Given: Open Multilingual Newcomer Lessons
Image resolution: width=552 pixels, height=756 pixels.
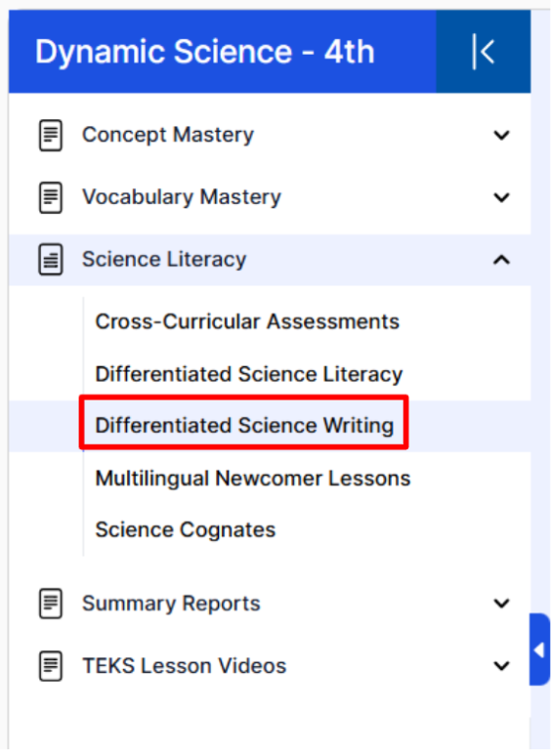Looking at the screenshot, I should (253, 479).
